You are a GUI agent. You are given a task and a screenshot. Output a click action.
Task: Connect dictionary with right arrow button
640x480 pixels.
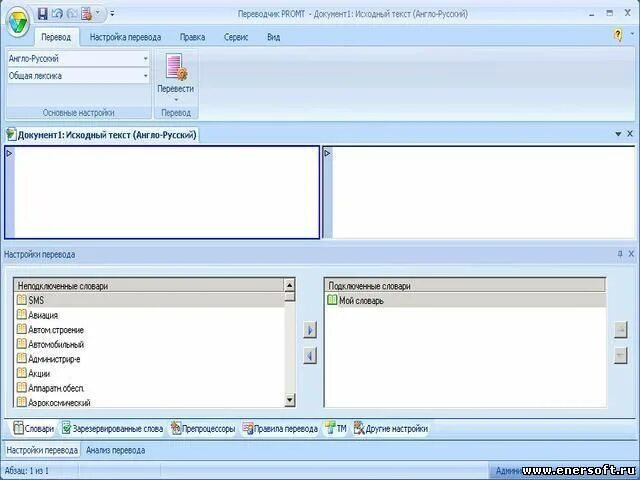tap(310, 330)
